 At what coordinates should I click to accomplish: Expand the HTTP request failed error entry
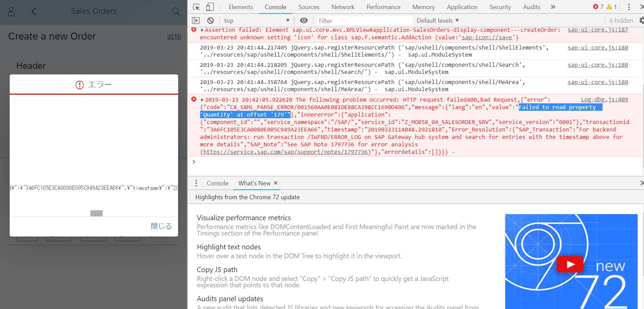[202, 100]
